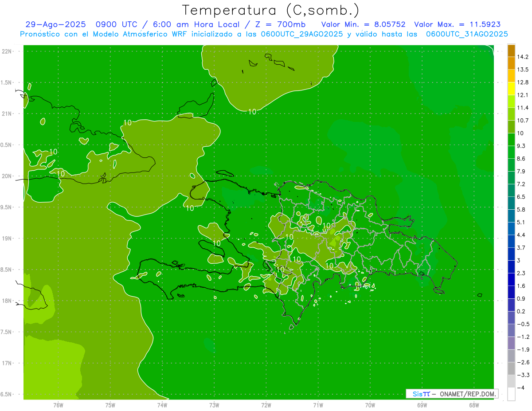
Task: Click the "7.9" color scale value
Action: pos(521,171)
